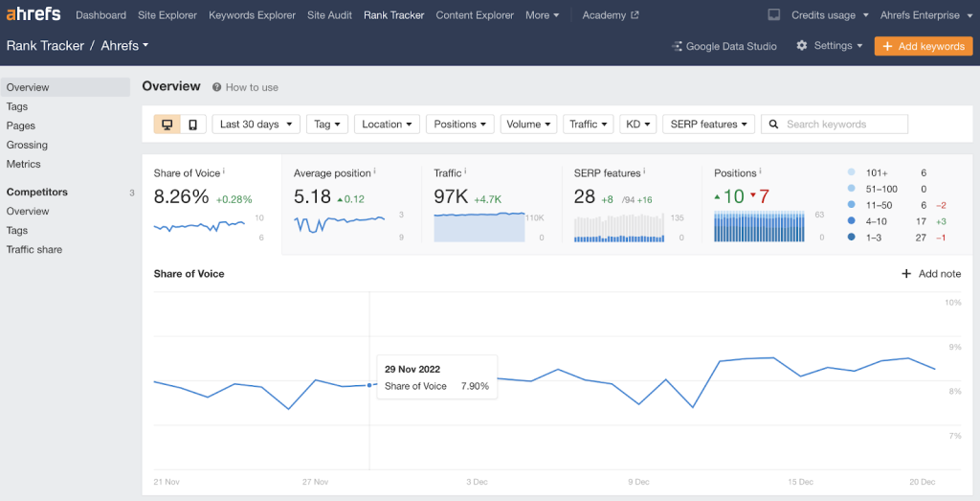Open the Volume filter dropdown
The image size is (980, 501).
tap(529, 125)
